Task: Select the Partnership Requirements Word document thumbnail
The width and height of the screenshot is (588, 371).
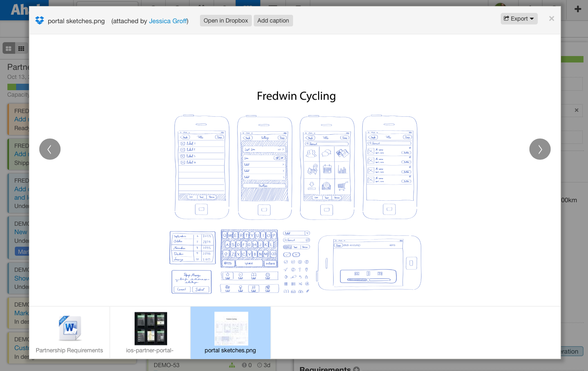Action: coord(70,333)
